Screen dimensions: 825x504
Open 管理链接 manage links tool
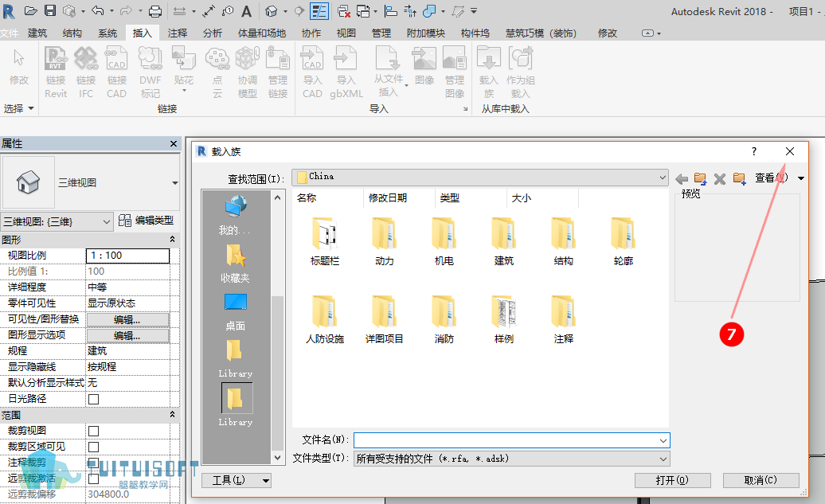point(278,72)
